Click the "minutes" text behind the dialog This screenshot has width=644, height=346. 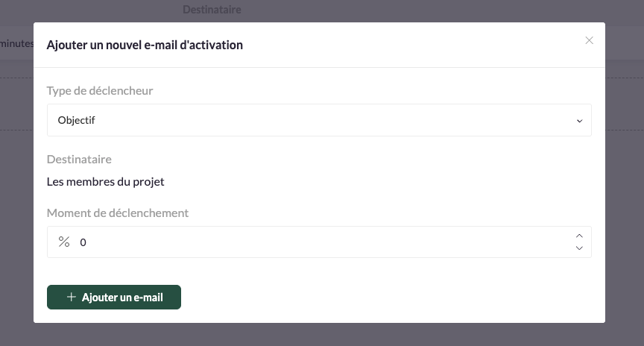pos(16,44)
